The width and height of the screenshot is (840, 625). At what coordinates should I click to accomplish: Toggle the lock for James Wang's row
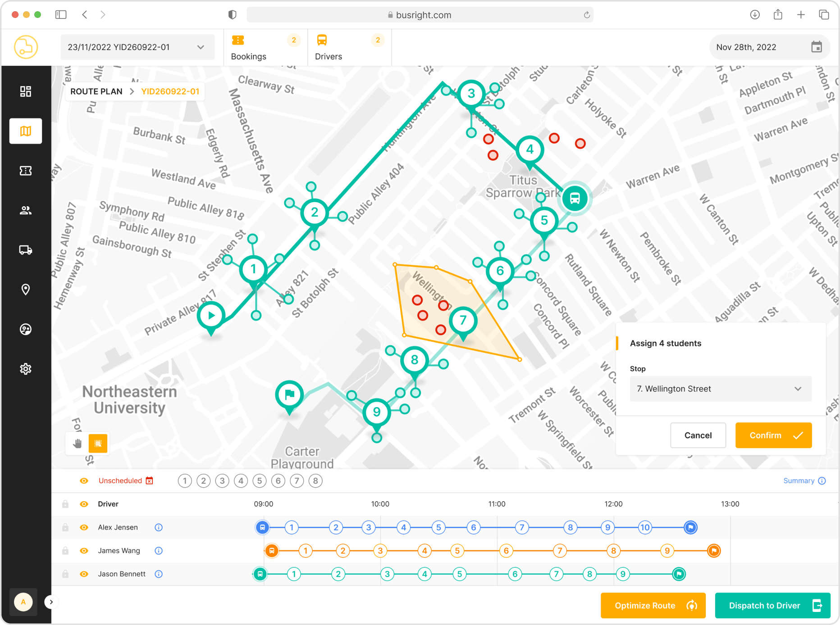click(x=65, y=550)
